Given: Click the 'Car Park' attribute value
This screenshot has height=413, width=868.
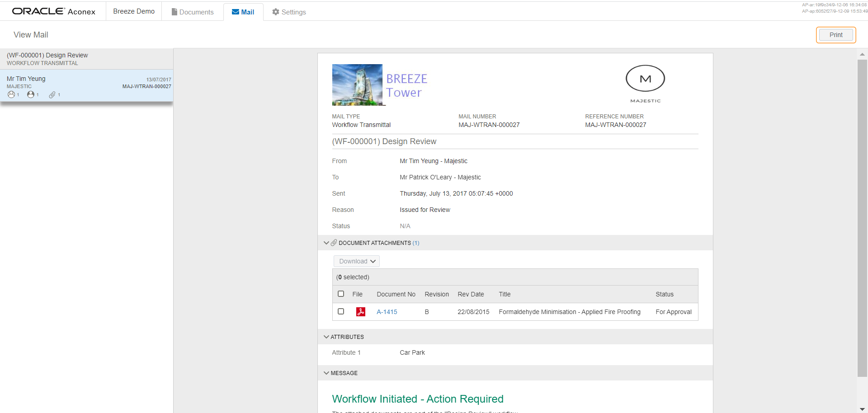Looking at the screenshot, I should tap(412, 352).
